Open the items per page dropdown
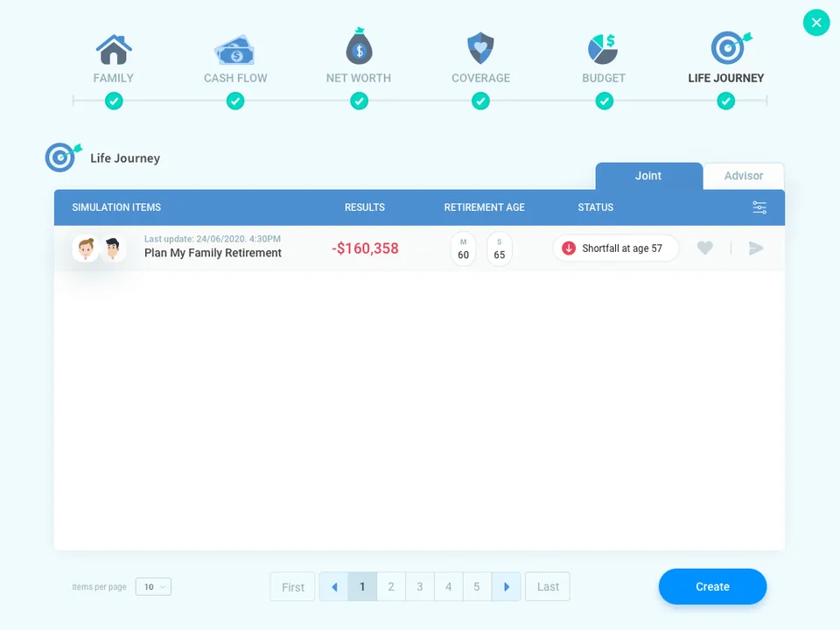The width and height of the screenshot is (840, 630). point(153,586)
